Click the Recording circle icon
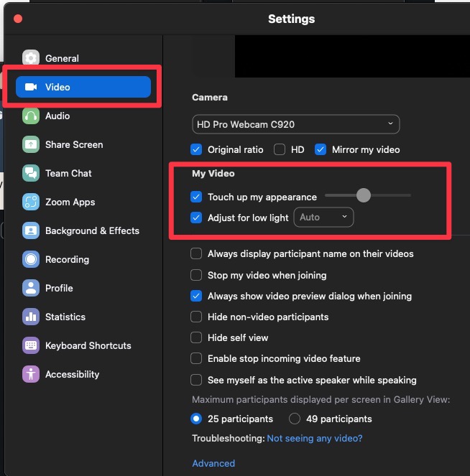 [x=31, y=259]
